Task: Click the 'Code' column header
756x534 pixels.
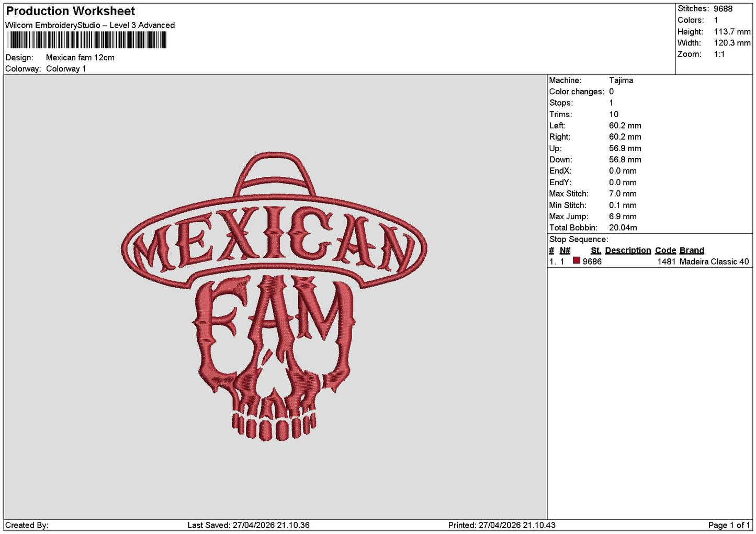Action: [x=665, y=251]
